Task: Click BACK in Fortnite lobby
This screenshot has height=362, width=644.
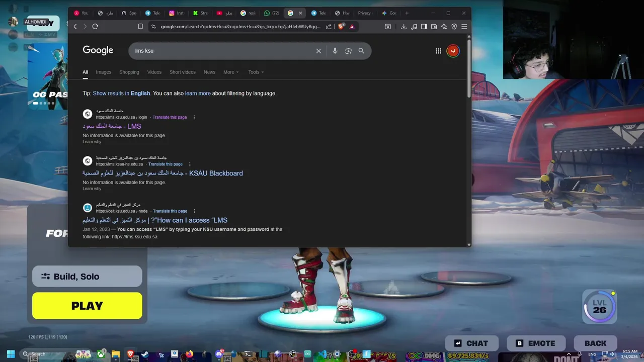Action: (595, 343)
